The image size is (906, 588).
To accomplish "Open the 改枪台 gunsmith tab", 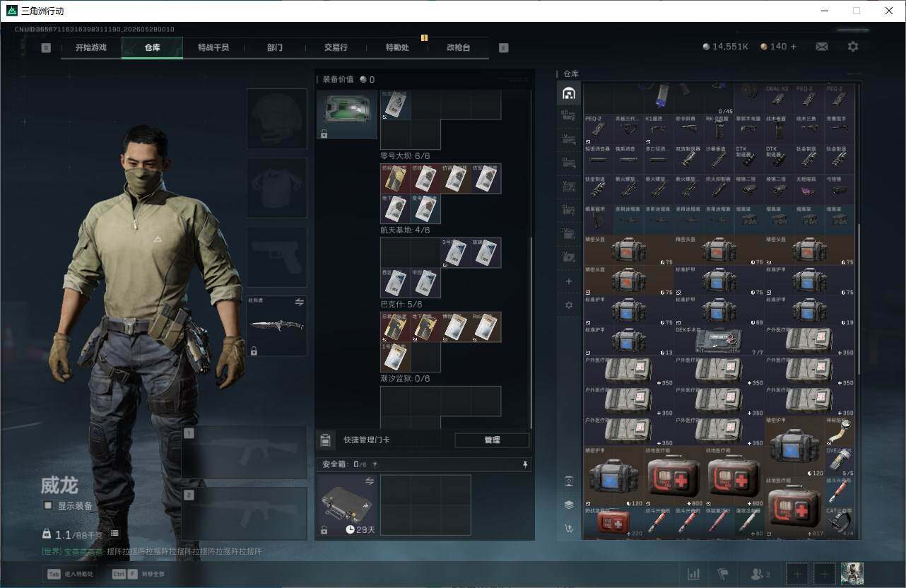I will (458, 47).
